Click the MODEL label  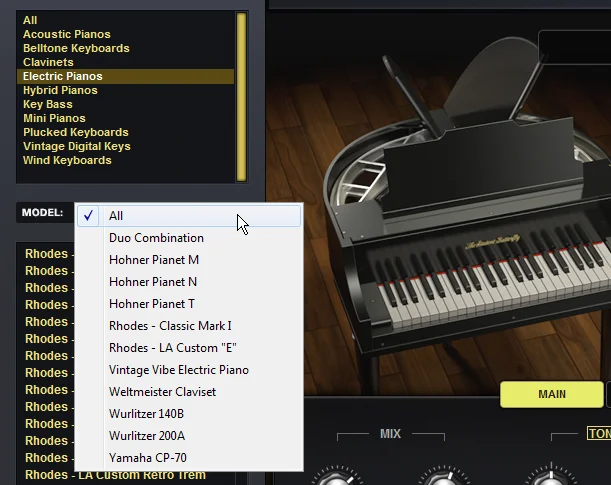tap(42, 213)
